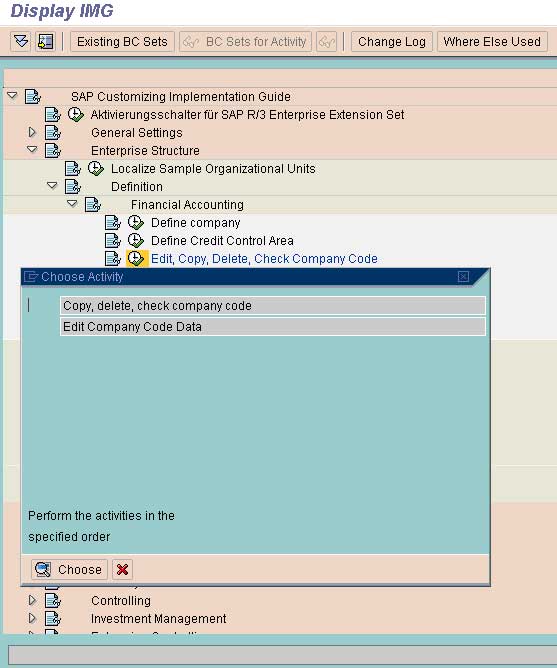Screen dimensions: 557x668
Task: Expand the Investment Management node
Action: 32,618
